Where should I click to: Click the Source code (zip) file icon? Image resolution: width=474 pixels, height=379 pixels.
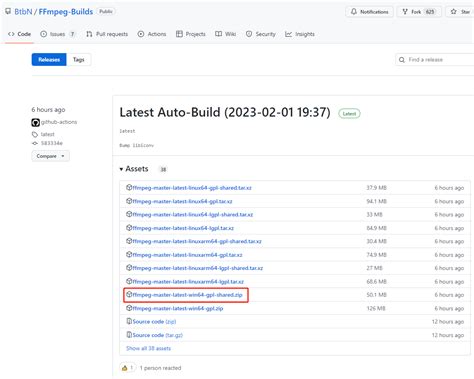129,321
